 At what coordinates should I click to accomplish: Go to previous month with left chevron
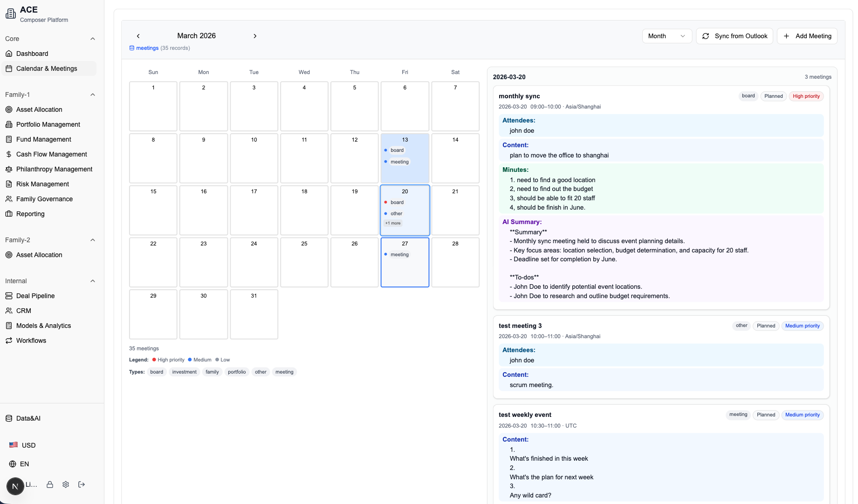point(138,36)
